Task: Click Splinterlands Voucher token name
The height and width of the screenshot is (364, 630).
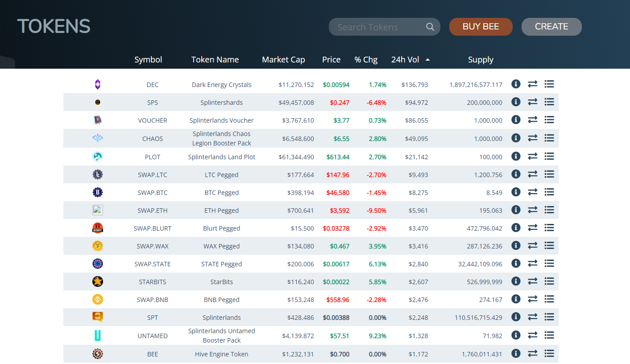Action: point(222,120)
